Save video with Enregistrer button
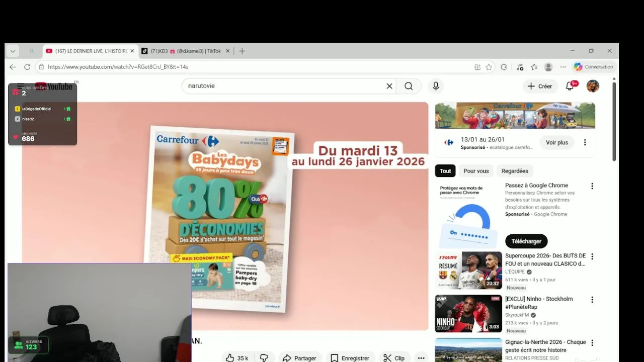The height and width of the screenshot is (362, 644). (x=350, y=358)
